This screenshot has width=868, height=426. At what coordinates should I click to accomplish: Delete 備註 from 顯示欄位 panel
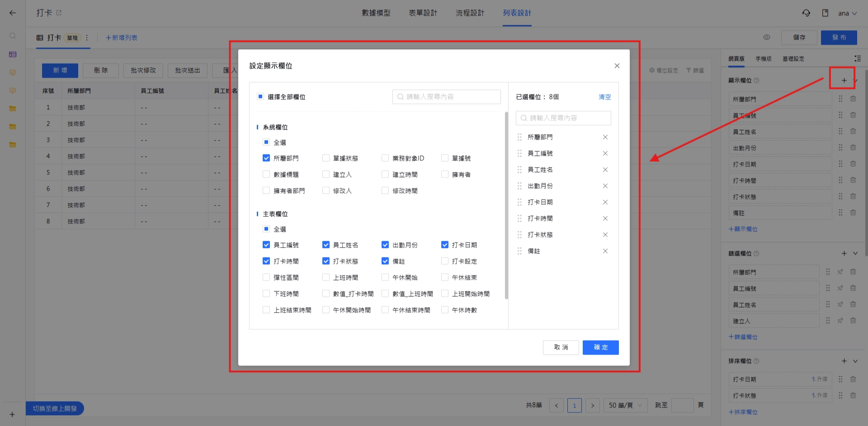pyautogui.click(x=853, y=213)
